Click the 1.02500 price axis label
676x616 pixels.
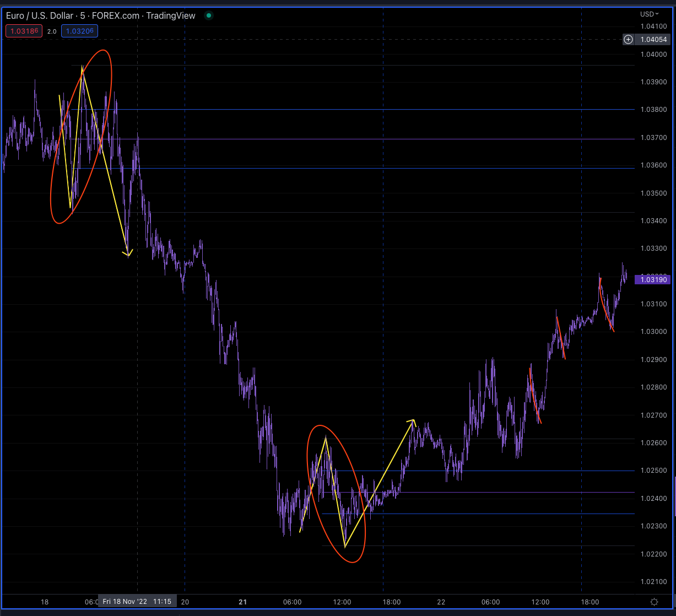pyautogui.click(x=654, y=470)
